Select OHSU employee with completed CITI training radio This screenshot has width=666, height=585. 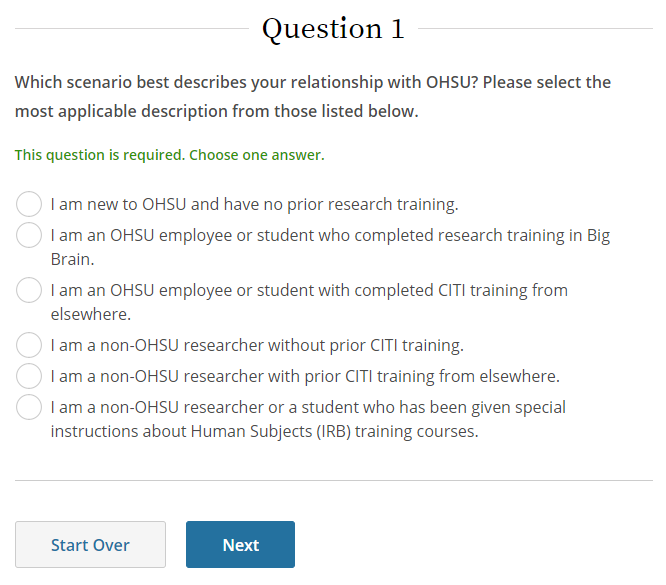point(29,291)
